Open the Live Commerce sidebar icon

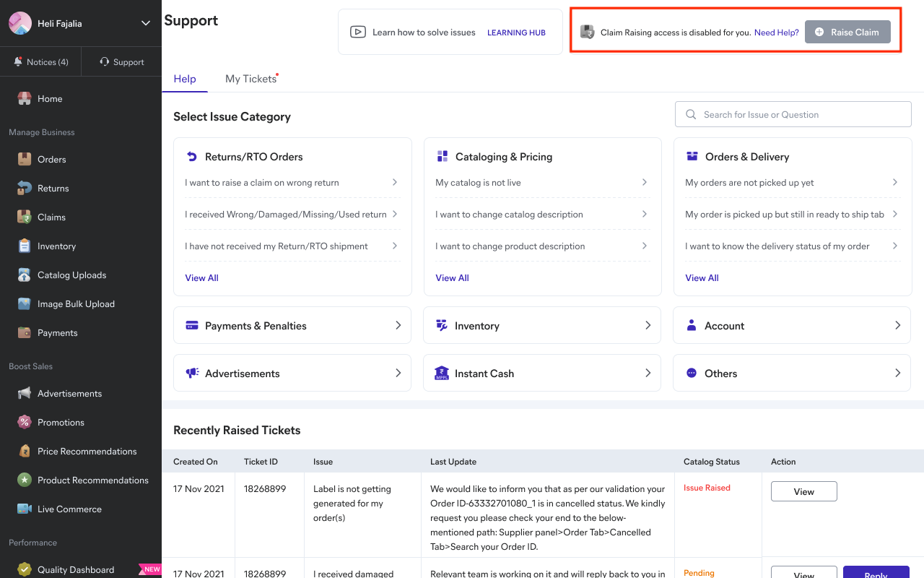tap(25, 509)
